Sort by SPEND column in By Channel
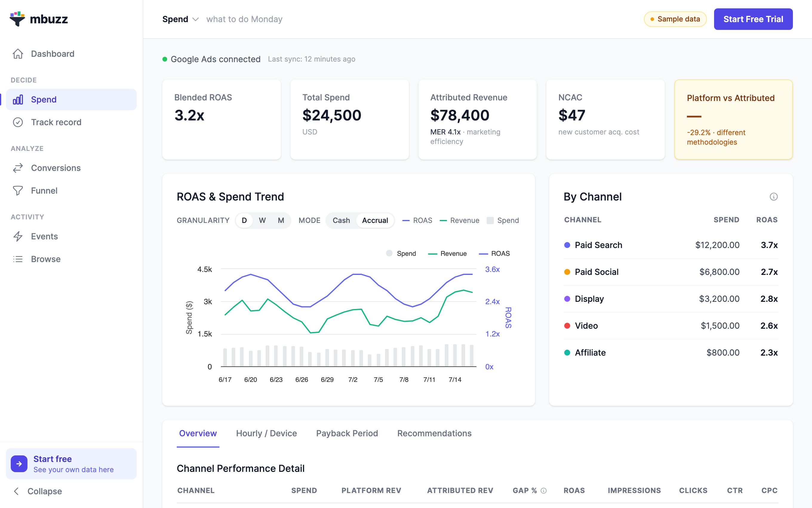 [x=726, y=220]
